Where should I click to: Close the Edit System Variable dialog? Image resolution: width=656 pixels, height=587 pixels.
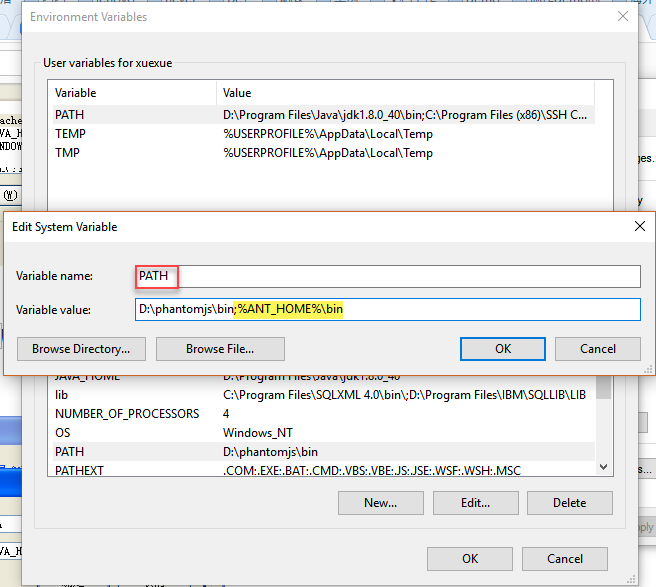coord(639,226)
